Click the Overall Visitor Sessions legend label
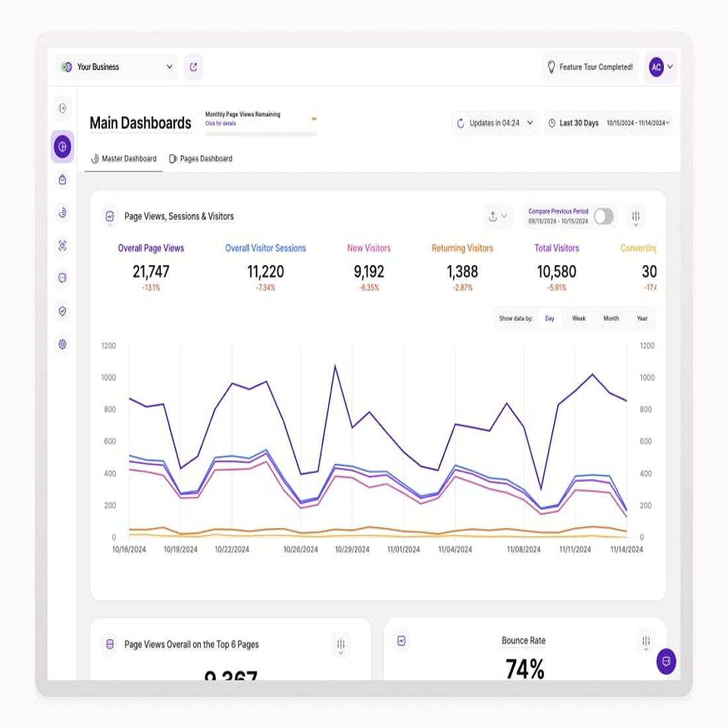This screenshot has width=728, height=728. click(x=265, y=248)
